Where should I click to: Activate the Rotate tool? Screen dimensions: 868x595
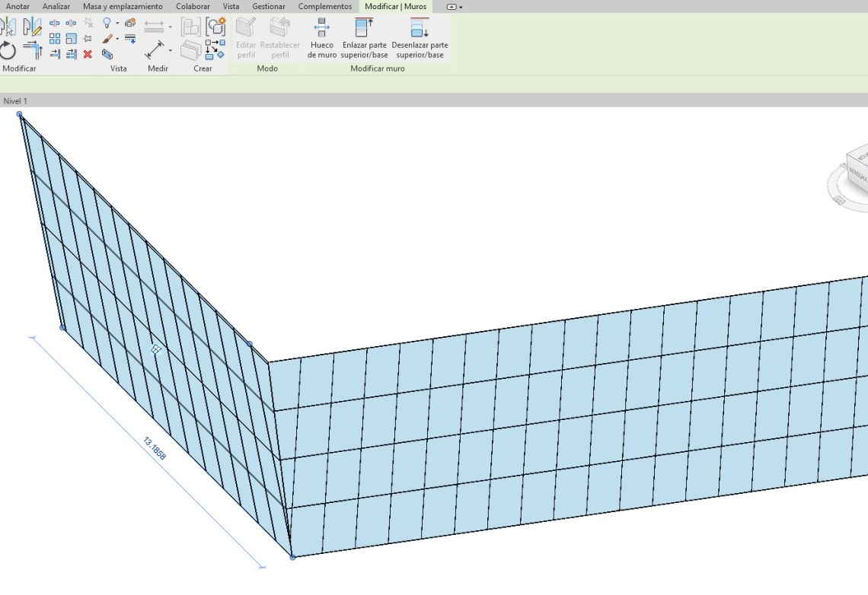coord(8,51)
